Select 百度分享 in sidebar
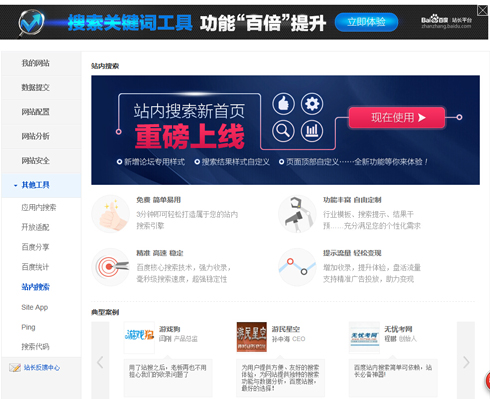Screen dimensions: 490x399 pos(35,247)
